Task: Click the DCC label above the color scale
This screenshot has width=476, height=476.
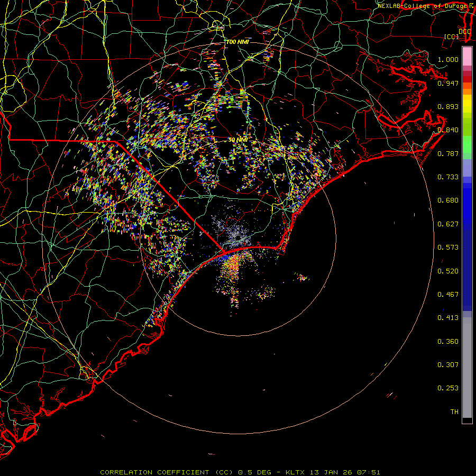Action: (464, 31)
